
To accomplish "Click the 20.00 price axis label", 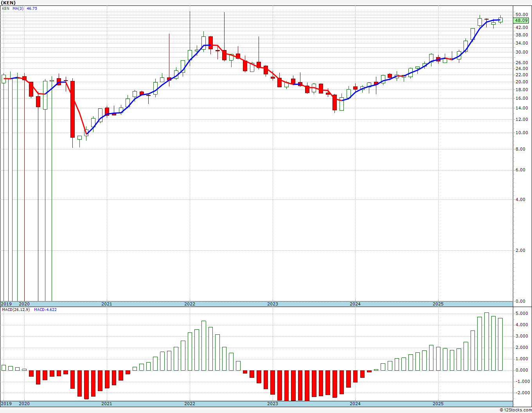I will [x=522, y=82].
